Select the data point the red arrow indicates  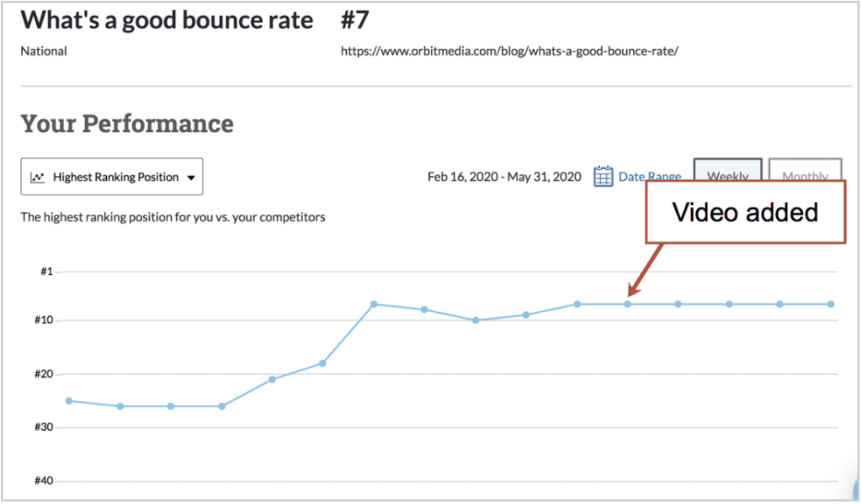point(627,304)
